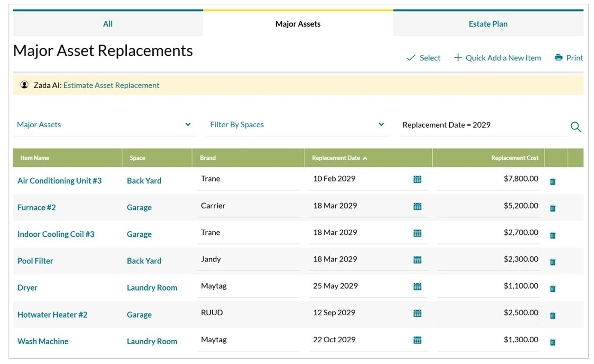This screenshot has width=594, height=364.
Task: Switch to the All tab
Action: tap(108, 24)
